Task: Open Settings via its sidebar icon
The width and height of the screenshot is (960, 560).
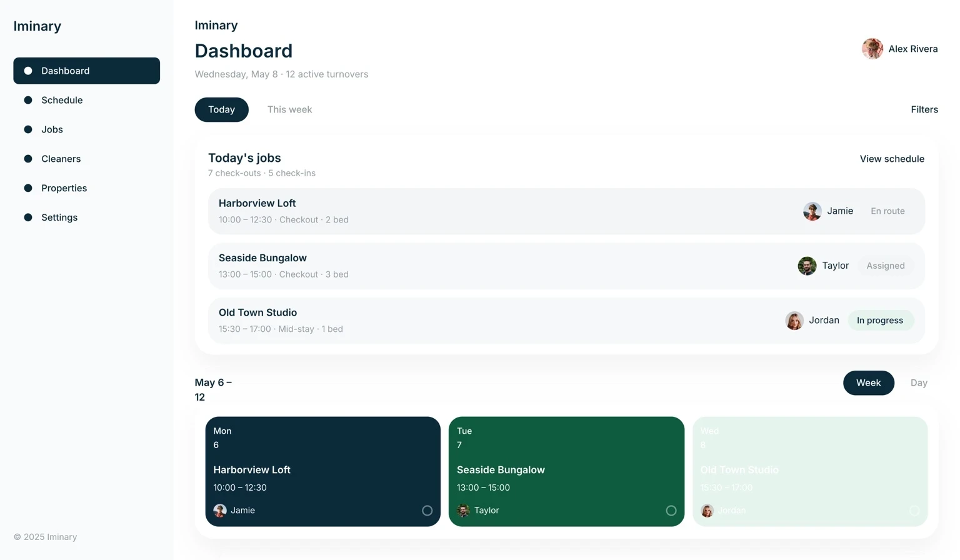Action: [27, 217]
